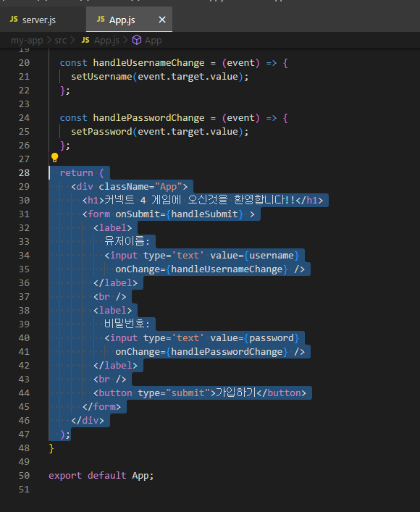Viewport: 420px width, 512px height.
Task: Click value={username} on line 34
Action: coord(254,256)
